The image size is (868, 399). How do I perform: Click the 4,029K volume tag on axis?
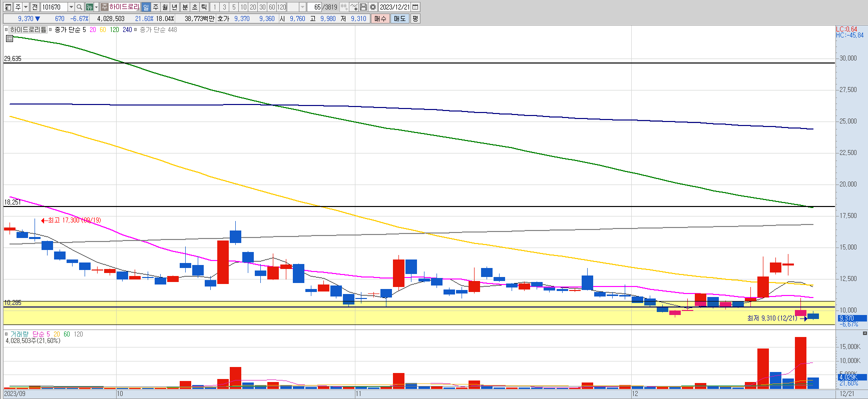coord(852,377)
